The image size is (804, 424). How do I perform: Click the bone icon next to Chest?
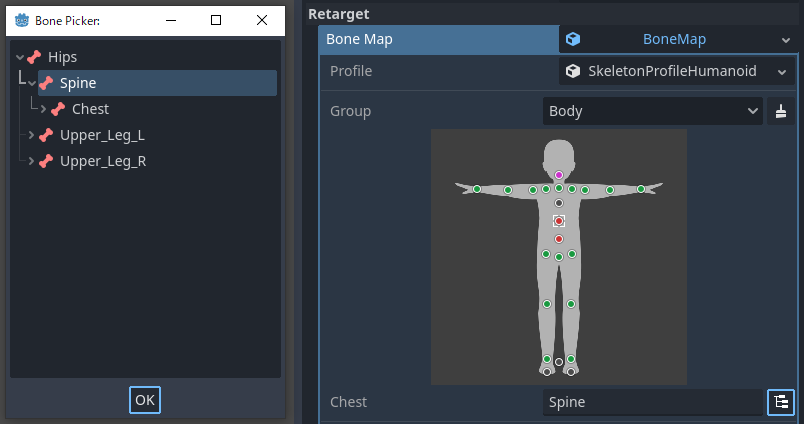click(58, 109)
